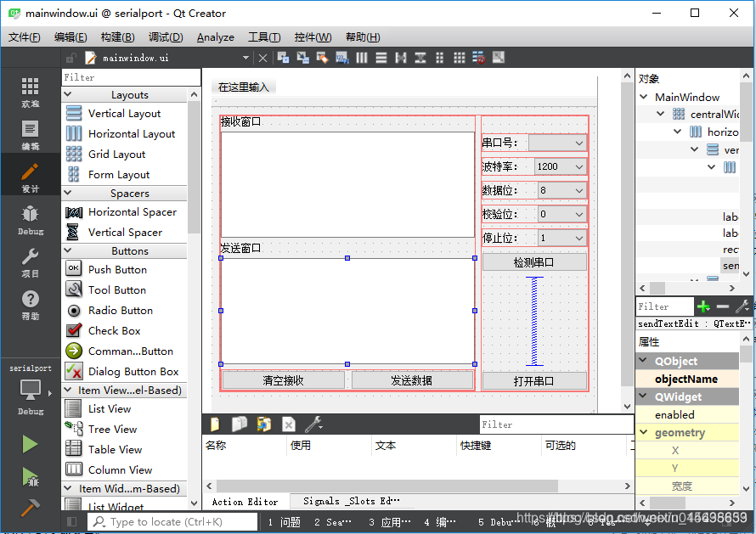Click Edit Tab Order toolbar icon

point(341,58)
